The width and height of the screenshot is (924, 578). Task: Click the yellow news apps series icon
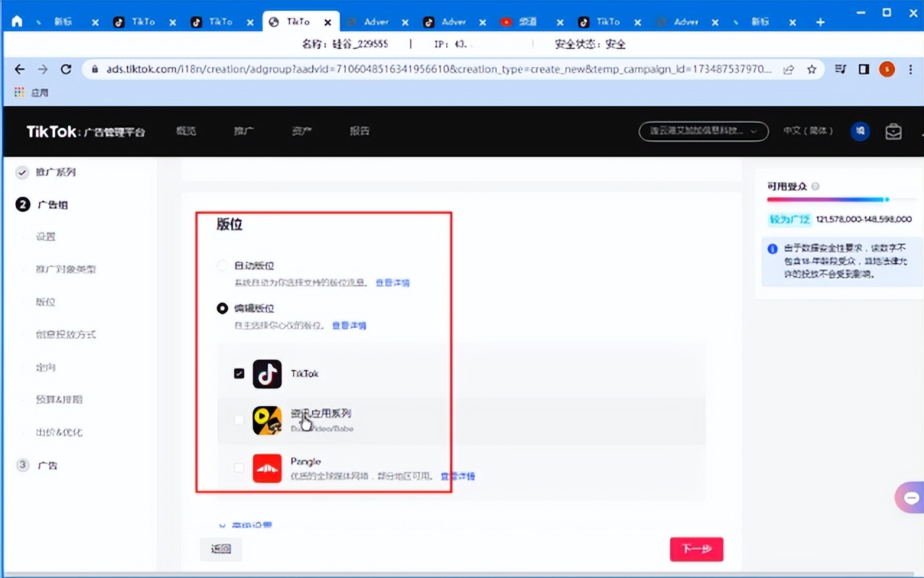tap(267, 420)
